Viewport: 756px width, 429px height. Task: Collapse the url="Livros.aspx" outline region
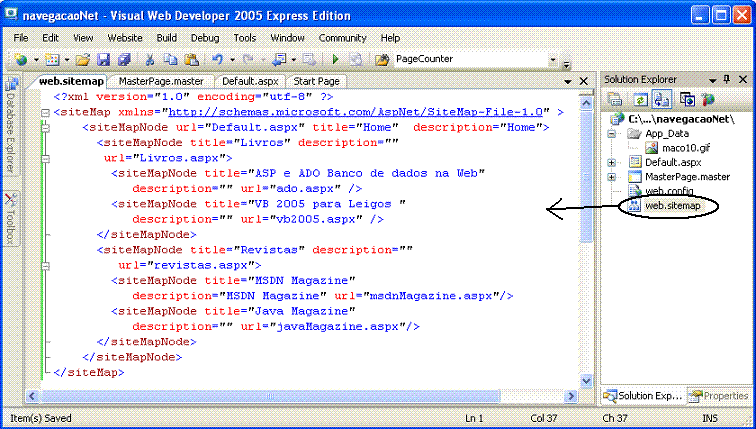coord(45,159)
